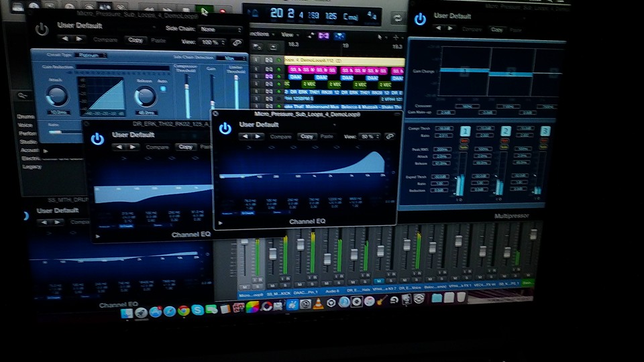Image resolution: width=644 pixels, height=362 pixels.
Task: Click the blue catch icon in tracks toolbar
Action: pyautogui.click(x=338, y=36)
